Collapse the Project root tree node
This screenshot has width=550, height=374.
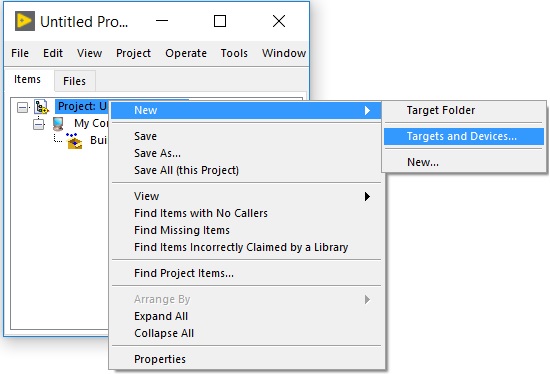(x=22, y=107)
